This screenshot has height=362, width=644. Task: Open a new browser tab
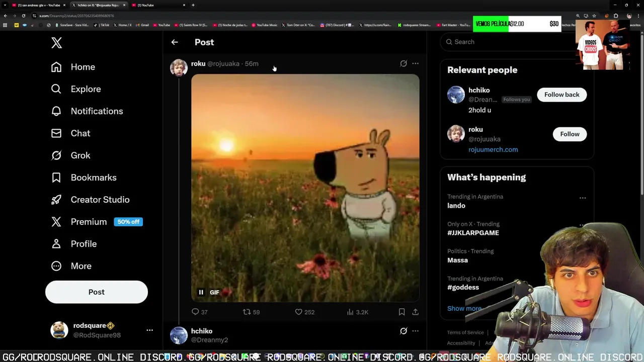pos(193,5)
